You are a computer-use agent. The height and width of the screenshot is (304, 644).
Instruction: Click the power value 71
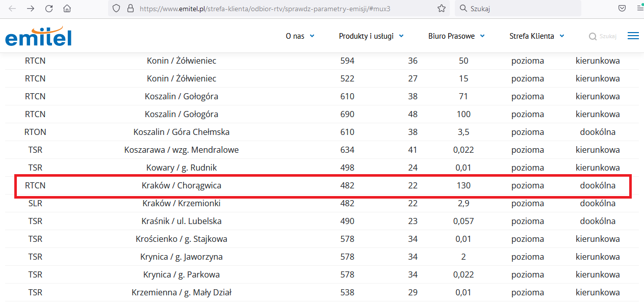click(x=463, y=97)
